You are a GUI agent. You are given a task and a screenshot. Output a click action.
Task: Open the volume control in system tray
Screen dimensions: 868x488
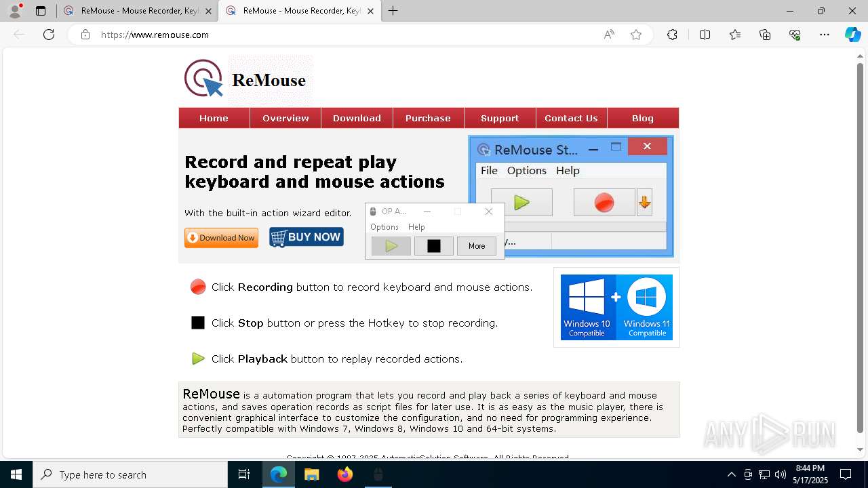[x=780, y=474]
